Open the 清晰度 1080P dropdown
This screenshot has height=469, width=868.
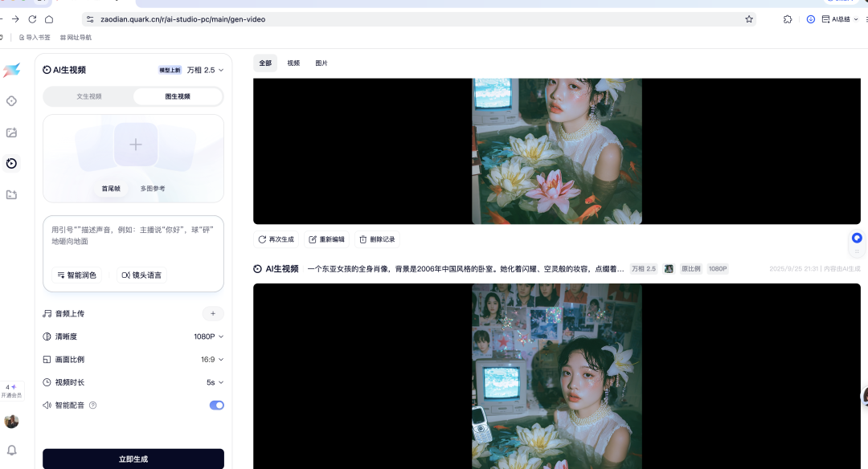(209, 336)
